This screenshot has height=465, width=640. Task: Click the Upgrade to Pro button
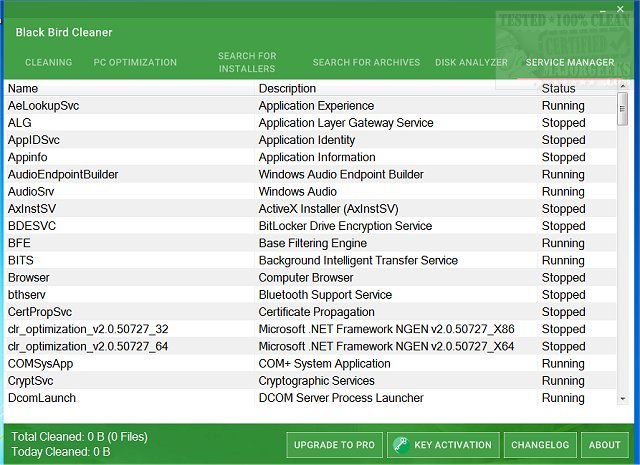click(x=334, y=445)
